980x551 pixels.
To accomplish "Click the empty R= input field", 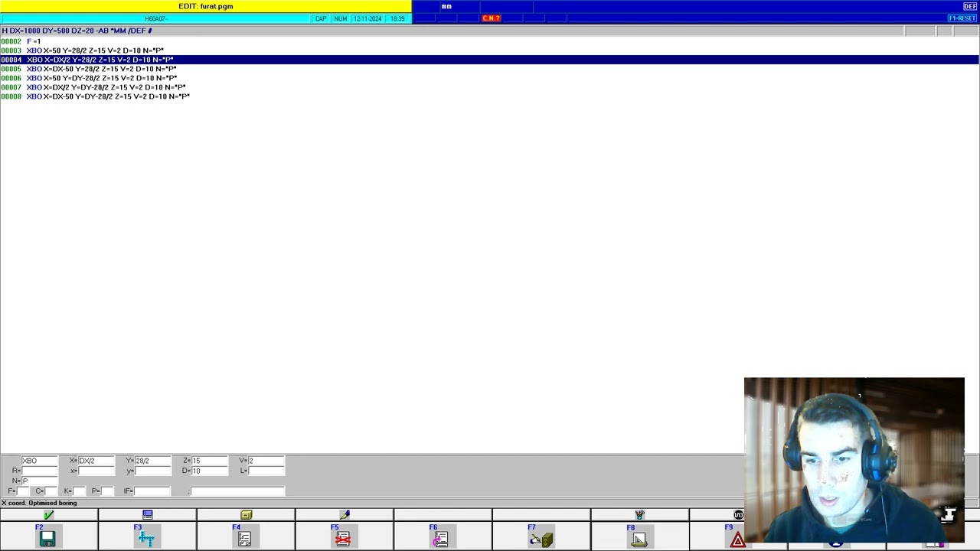I will pyautogui.click(x=40, y=471).
